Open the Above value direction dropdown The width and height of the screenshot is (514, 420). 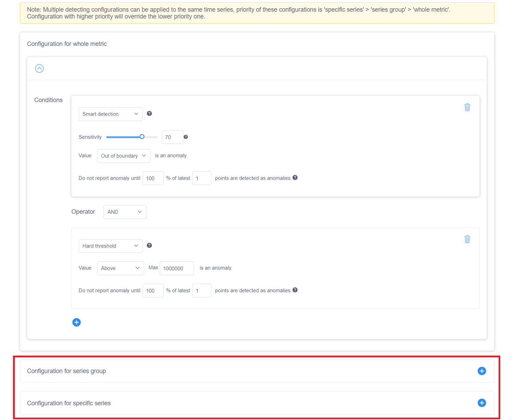click(121, 268)
